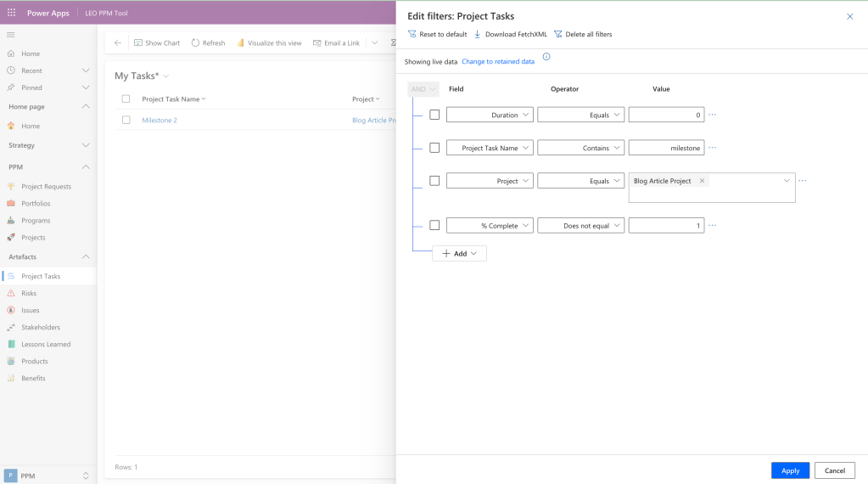Open the Contains operator dropdown
The image size is (868, 484).
[580, 148]
